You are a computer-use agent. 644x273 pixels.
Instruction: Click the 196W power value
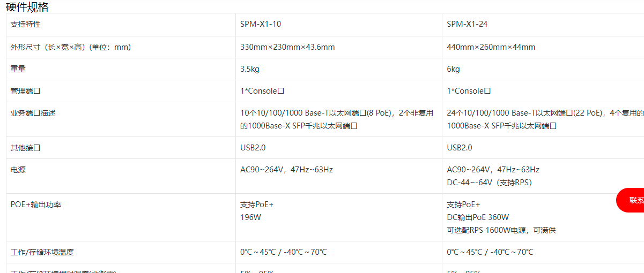[x=250, y=217]
